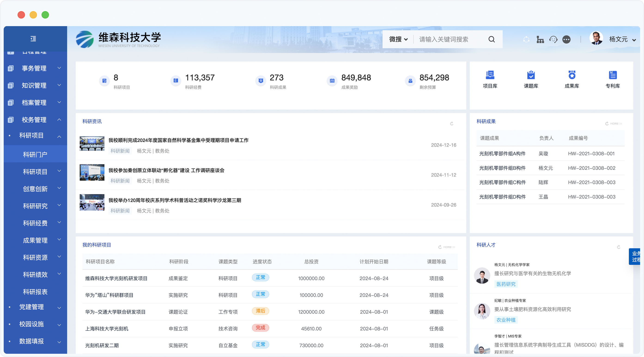Open thumbnail of the 2024-09-26 news item
The width and height of the screenshot is (644, 357).
click(x=92, y=202)
